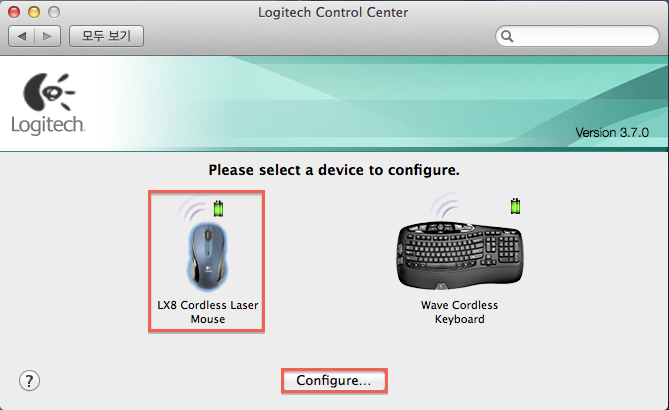
Task: Click the keyboard battery level indicator
Action: 515,206
